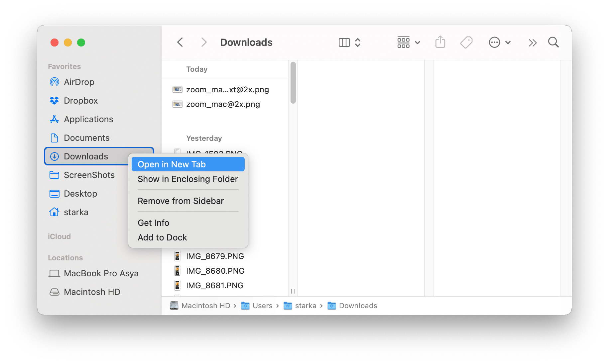Click the Search magnifier icon
The width and height of the screenshot is (609, 364).
pyautogui.click(x=553, y=43)
